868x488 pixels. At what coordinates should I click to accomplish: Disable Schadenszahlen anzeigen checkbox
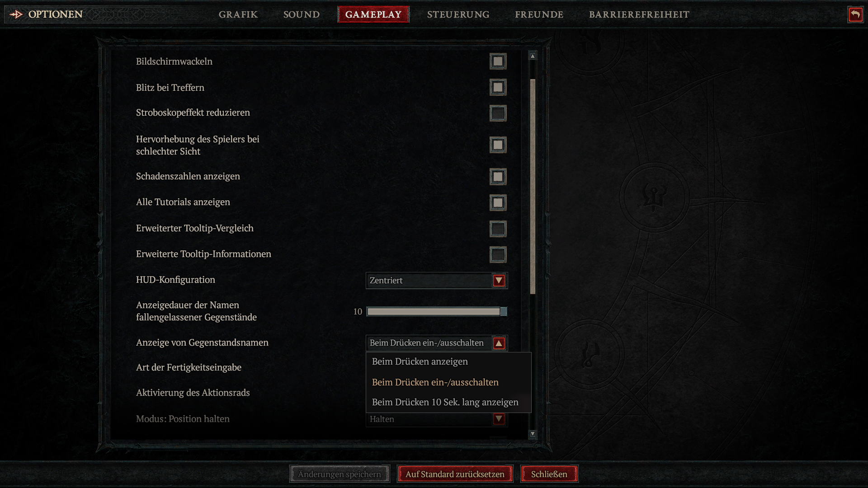(x=498, y=177)
